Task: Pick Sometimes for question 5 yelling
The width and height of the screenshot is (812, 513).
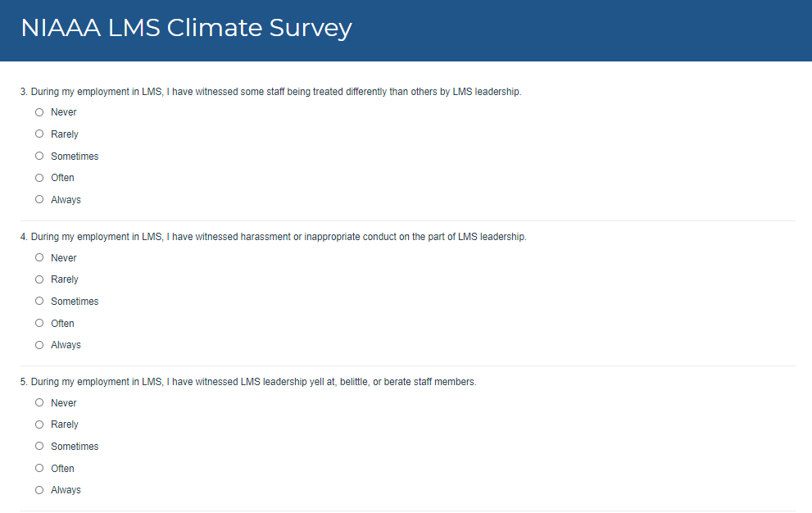Action: (39, 446)
